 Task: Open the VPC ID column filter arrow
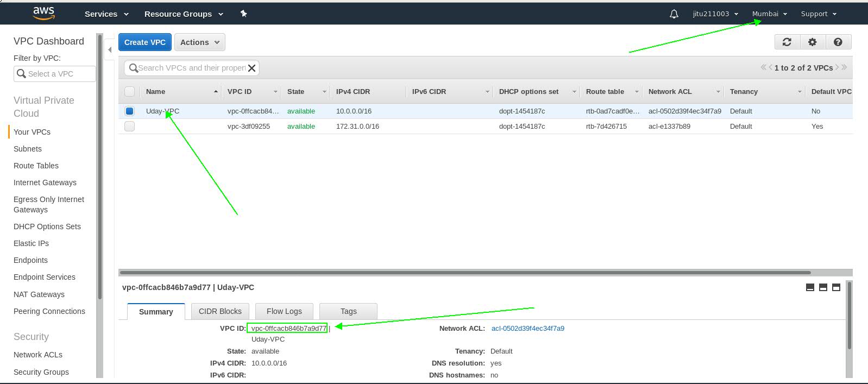[275, 92]
